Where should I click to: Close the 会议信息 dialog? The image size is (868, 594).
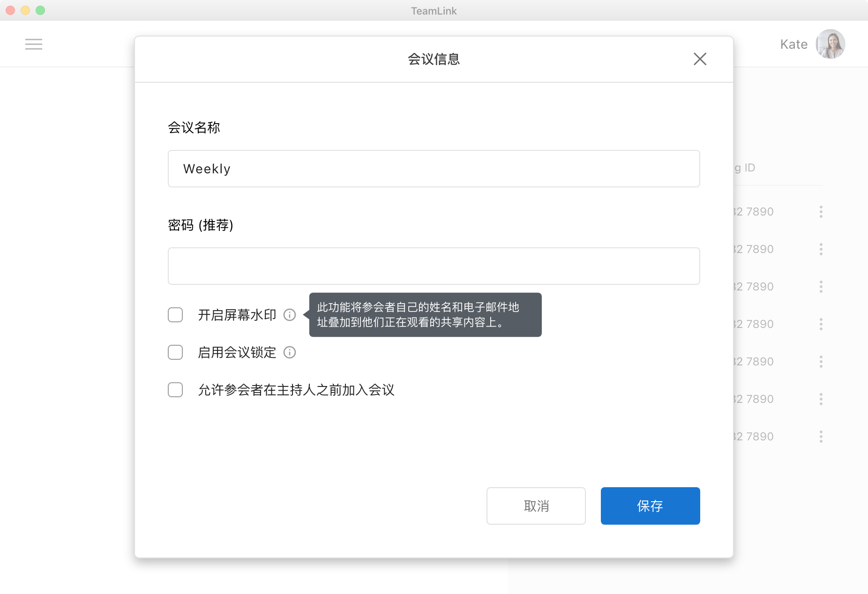click(x=700, y=59)
